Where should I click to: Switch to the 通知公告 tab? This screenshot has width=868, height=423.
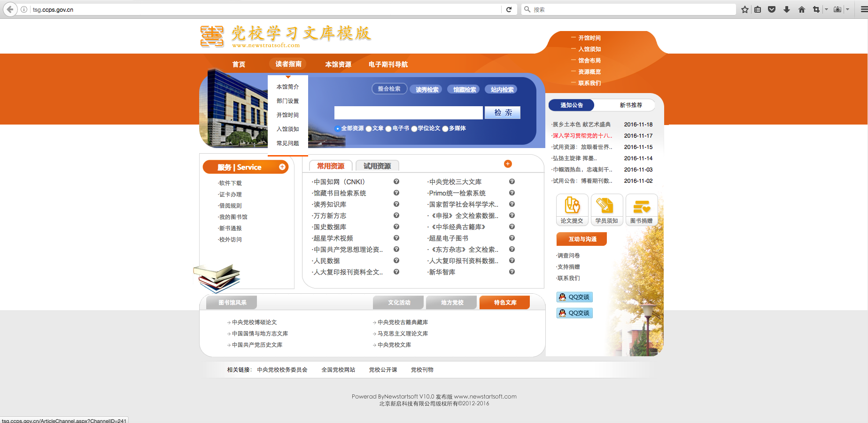click(572, 105)
